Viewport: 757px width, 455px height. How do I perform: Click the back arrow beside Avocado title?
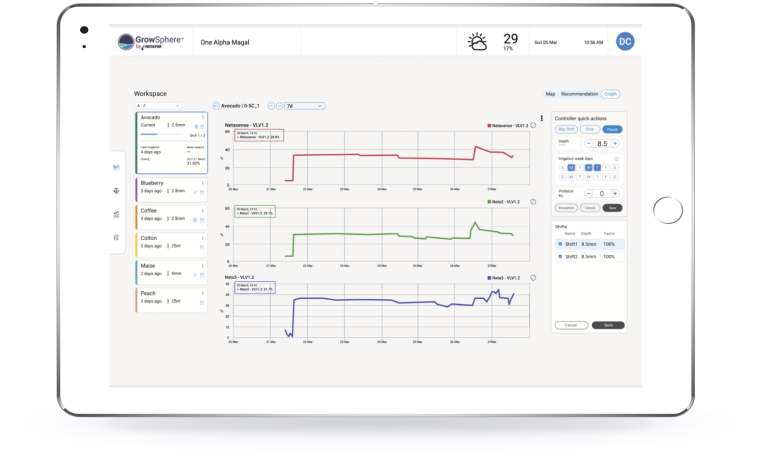point(215,105)
